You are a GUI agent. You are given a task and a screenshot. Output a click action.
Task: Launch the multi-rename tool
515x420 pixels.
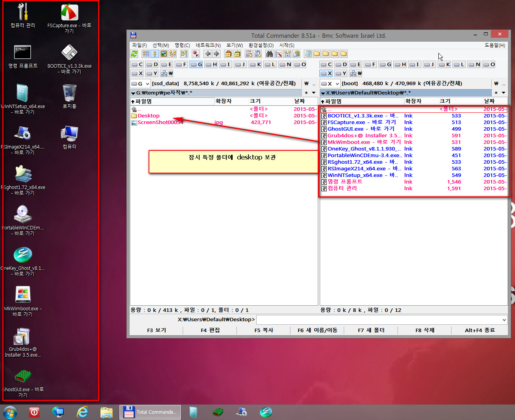tap(279, 54)
